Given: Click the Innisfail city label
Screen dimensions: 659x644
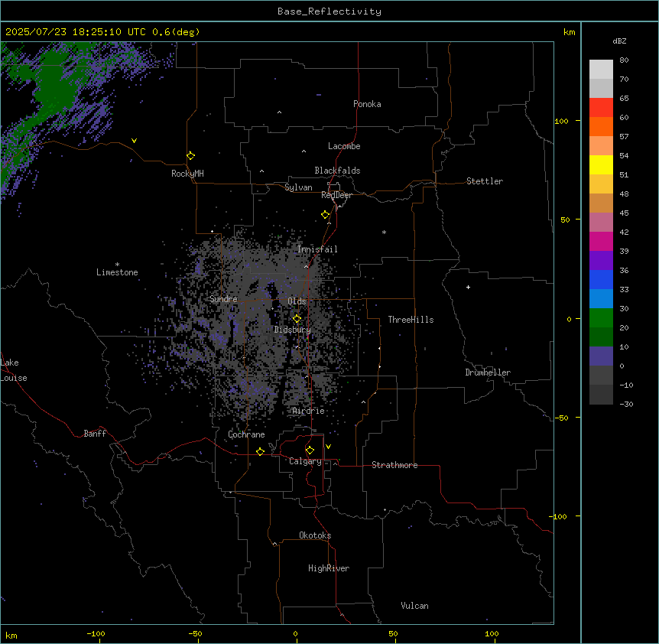Looking at the screenshot, I should tap(317, 249).
